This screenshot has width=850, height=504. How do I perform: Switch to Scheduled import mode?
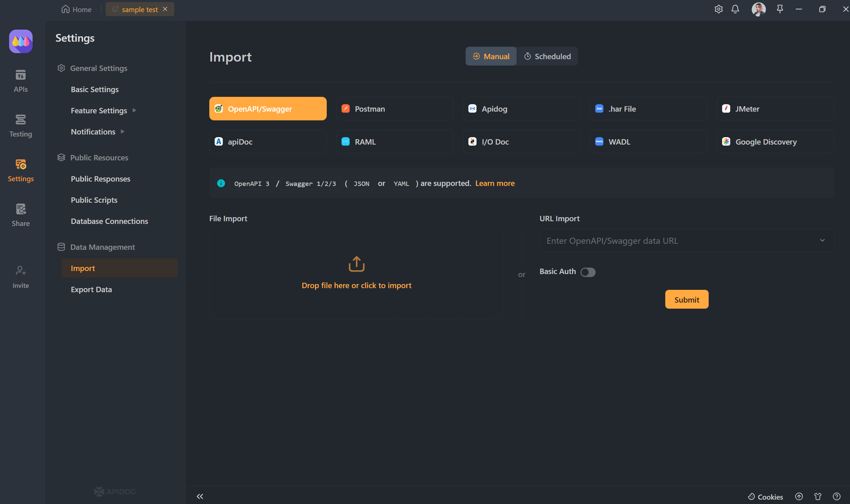(x=547, y=56)
